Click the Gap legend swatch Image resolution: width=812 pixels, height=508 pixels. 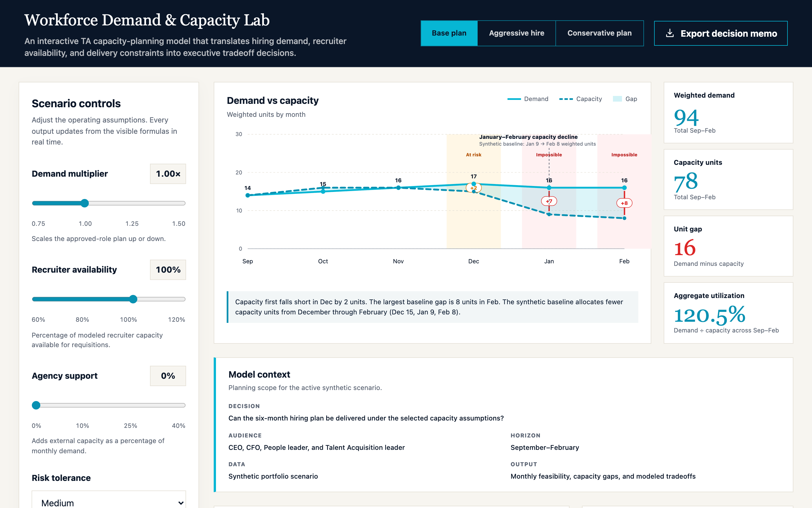617,99
